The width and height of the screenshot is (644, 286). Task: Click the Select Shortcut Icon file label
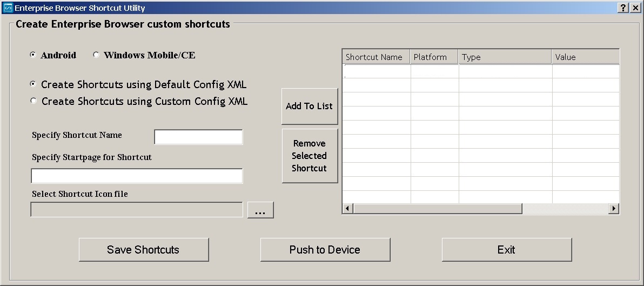(79, 194)
